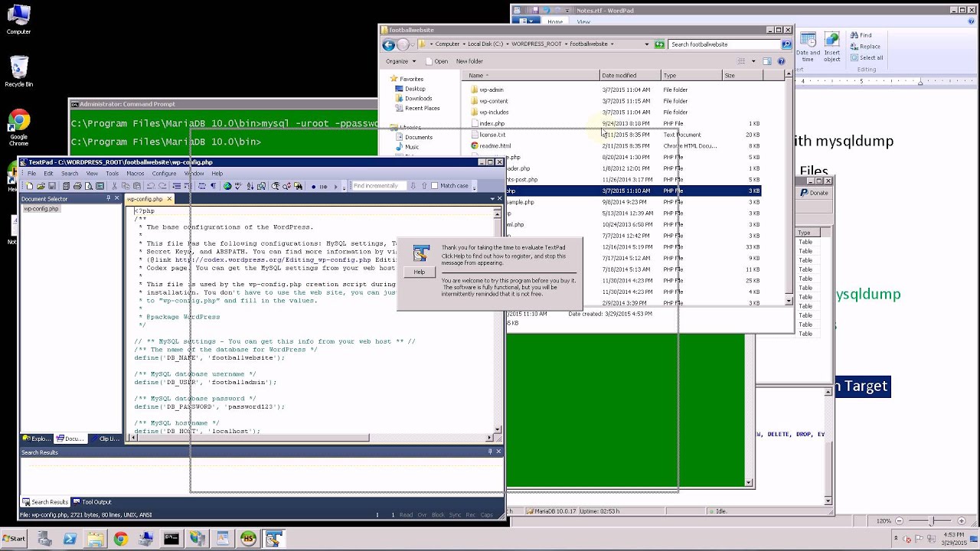Screen dimensions: 980x551
Task: Click the Cut scissors icon in TextPad
Action: click(x=115, y=186)
